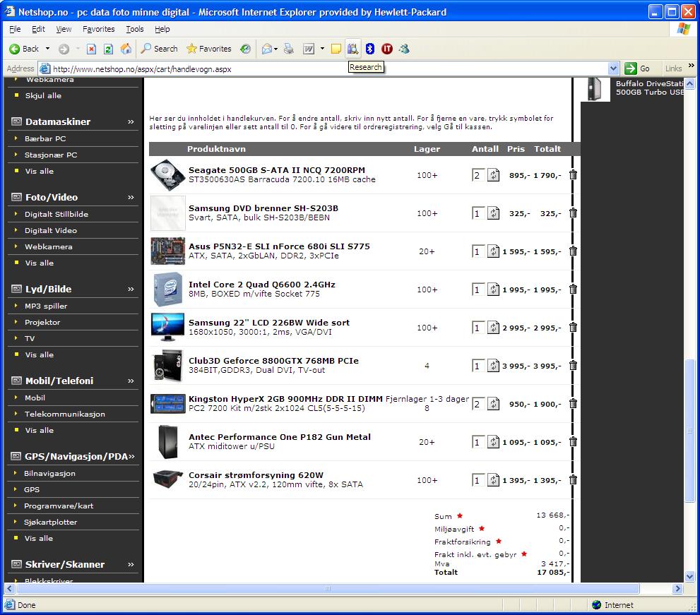The width and height of the screenshot is (700, 615).
Task: Click the Bluetooth toolbar icon
Action: (369, 49)
